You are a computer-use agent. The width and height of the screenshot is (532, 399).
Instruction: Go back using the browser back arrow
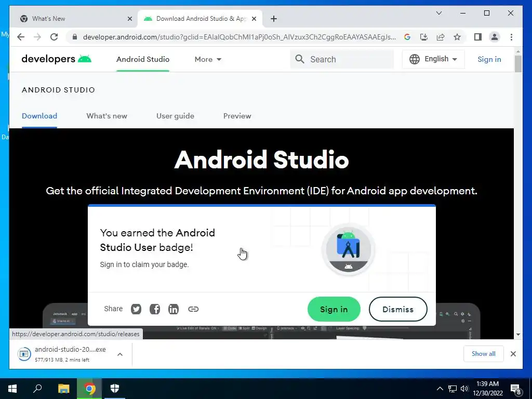(21, 37)
